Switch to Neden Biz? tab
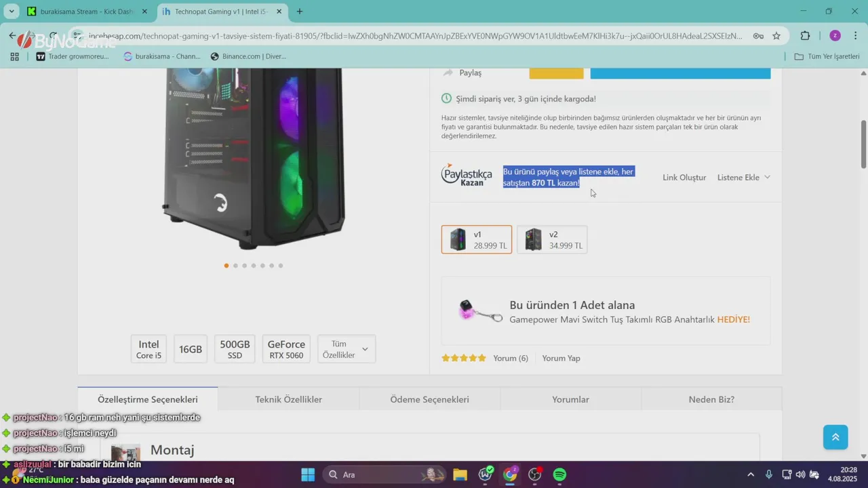Image resolution: width=868 pixels, height=488 pixels. (712, 399)
